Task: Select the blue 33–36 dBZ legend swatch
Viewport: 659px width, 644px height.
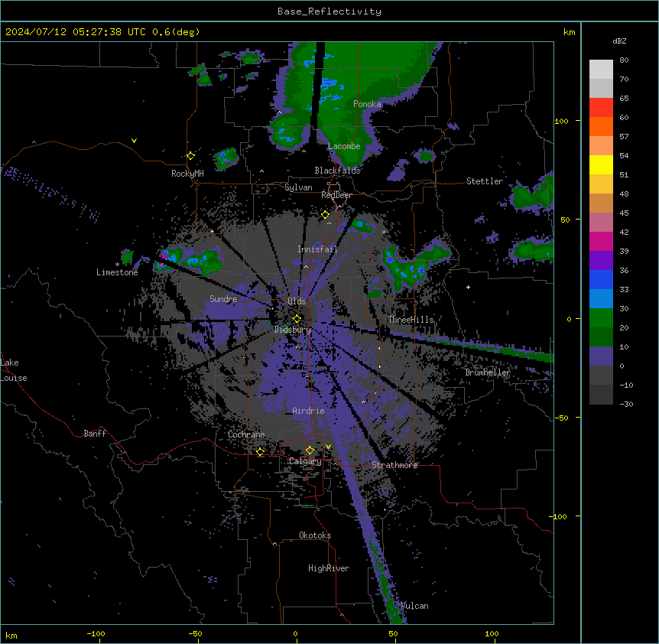Action: pos(601,279)
